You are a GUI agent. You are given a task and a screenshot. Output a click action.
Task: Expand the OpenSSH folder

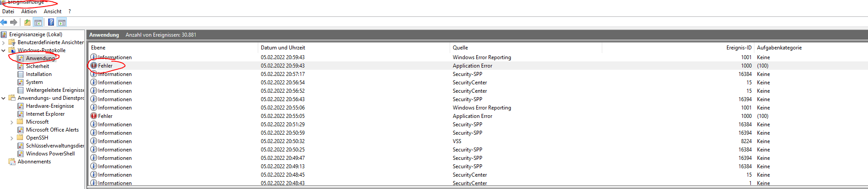(x=12, y=138)
